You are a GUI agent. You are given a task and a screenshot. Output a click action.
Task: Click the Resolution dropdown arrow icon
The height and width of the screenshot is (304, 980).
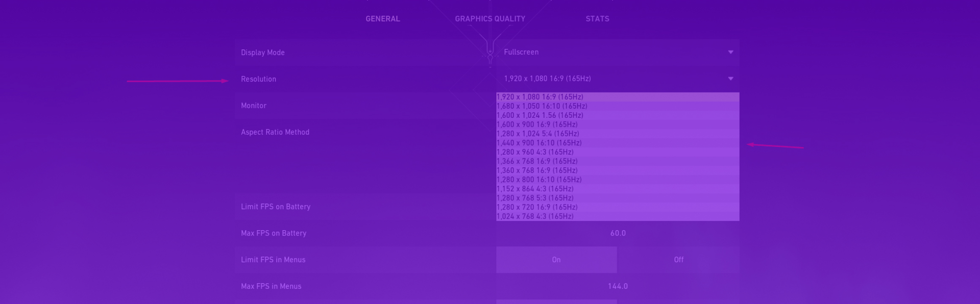730,79
